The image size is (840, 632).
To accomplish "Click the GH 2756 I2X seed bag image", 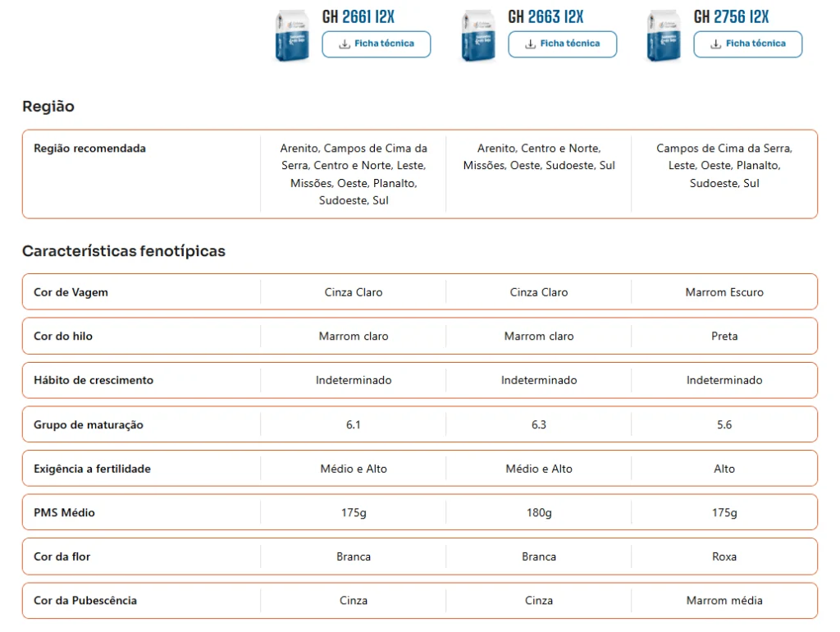I will coord(664,35).
